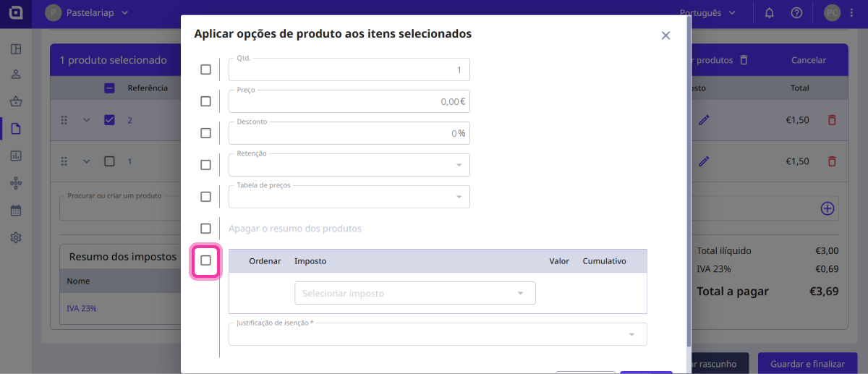This screenshot has width=868, height=374.
Task: Open the Tabela de preços dropdown
Action: tap(349, 197)
